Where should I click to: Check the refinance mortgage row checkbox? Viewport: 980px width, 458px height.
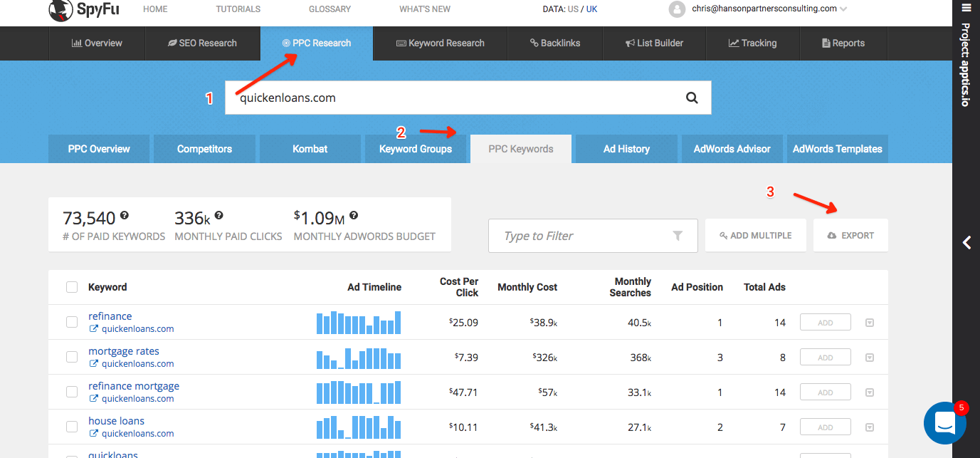coord(72,392)
